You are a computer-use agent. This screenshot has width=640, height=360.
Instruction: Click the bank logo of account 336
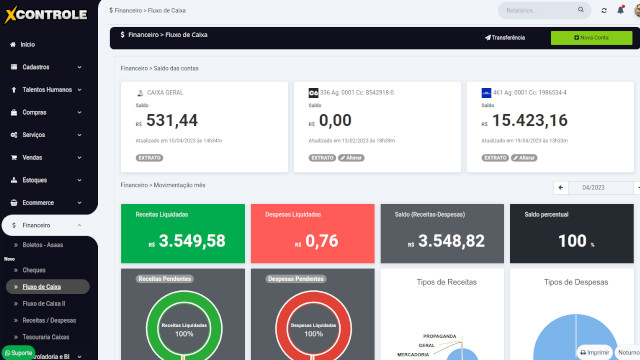(x=313, y=93)
